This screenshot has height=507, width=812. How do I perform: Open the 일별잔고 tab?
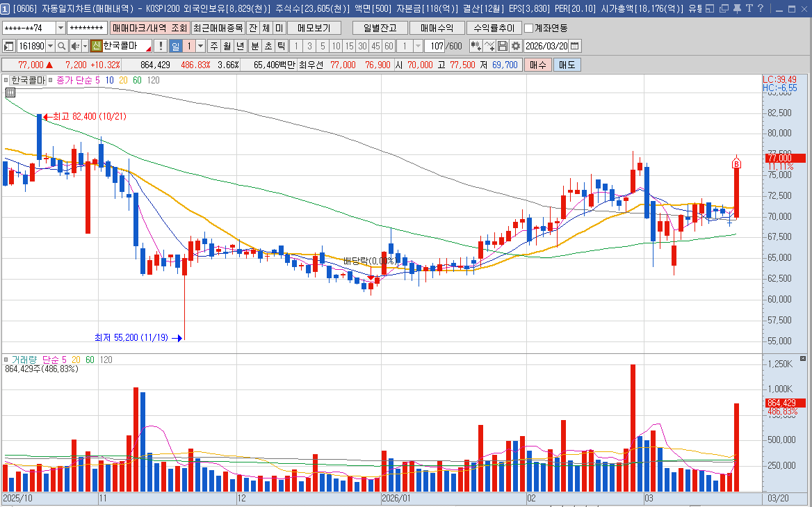[380, 28]
